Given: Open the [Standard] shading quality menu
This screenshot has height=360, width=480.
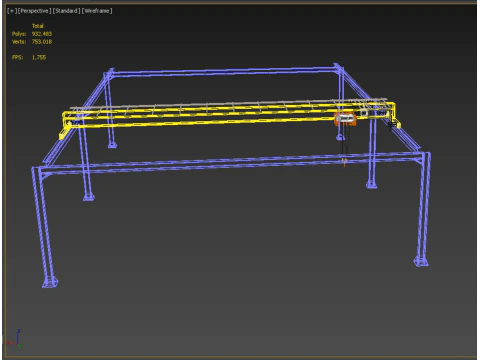Looking at the screenshot, I should click(x=67, y=11).
